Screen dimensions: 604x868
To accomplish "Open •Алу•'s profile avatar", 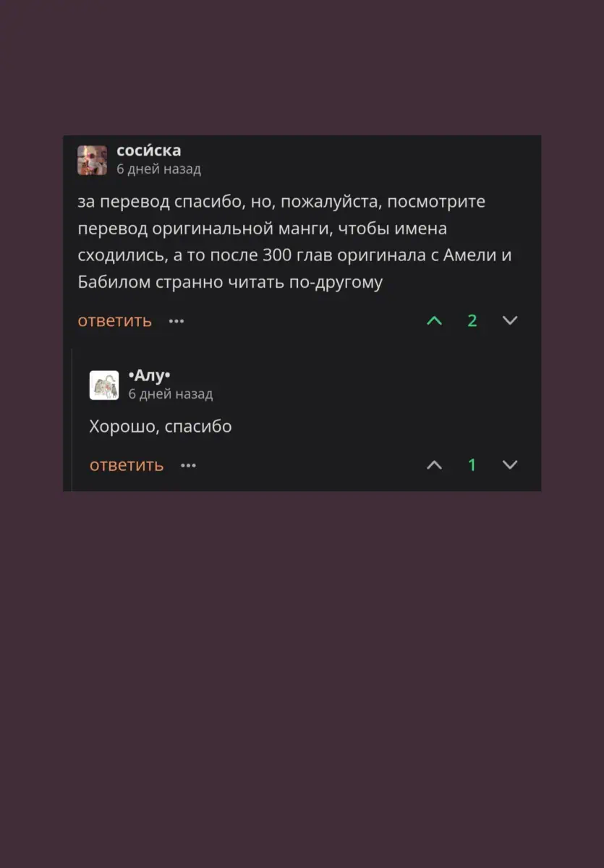I will click(x=103, y=385).
